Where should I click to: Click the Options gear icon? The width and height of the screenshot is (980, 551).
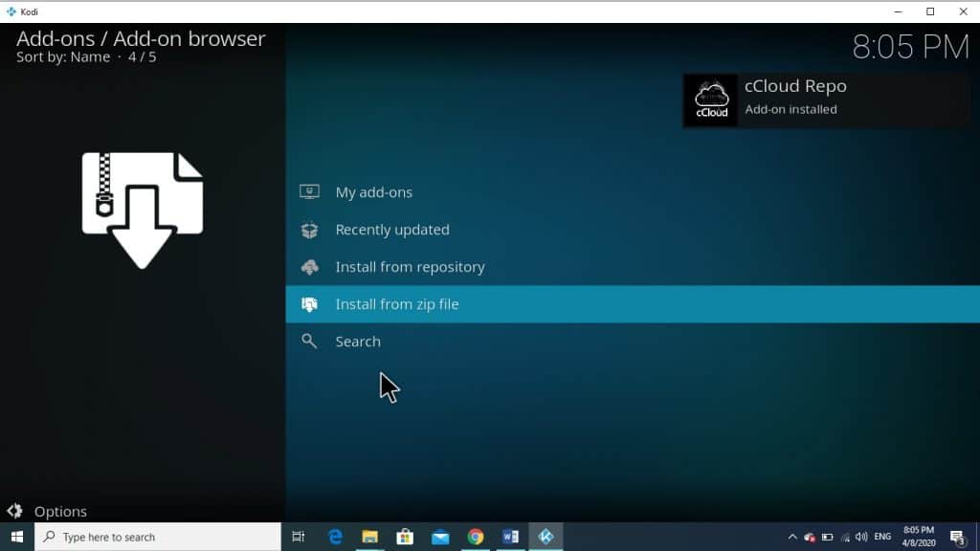15,511
